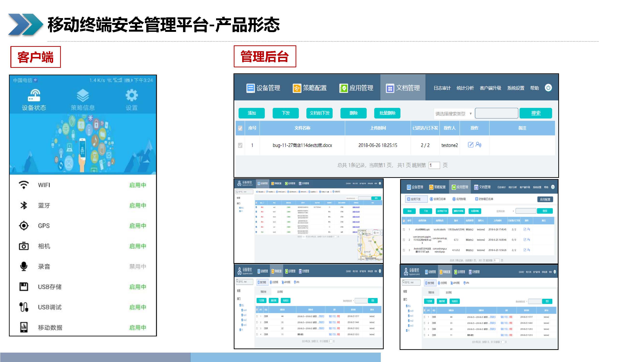Open 设备状态 router icon in mobile client

(x=34, y=96)
